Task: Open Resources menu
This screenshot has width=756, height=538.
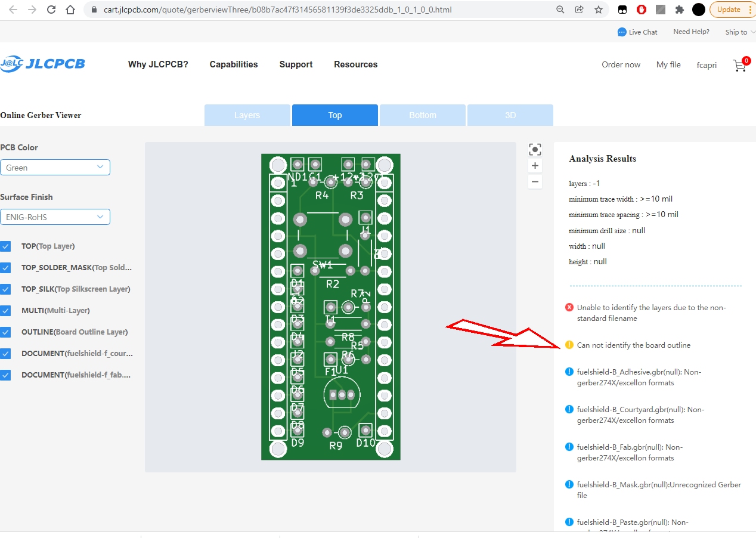Action: (x=355, y=64)
